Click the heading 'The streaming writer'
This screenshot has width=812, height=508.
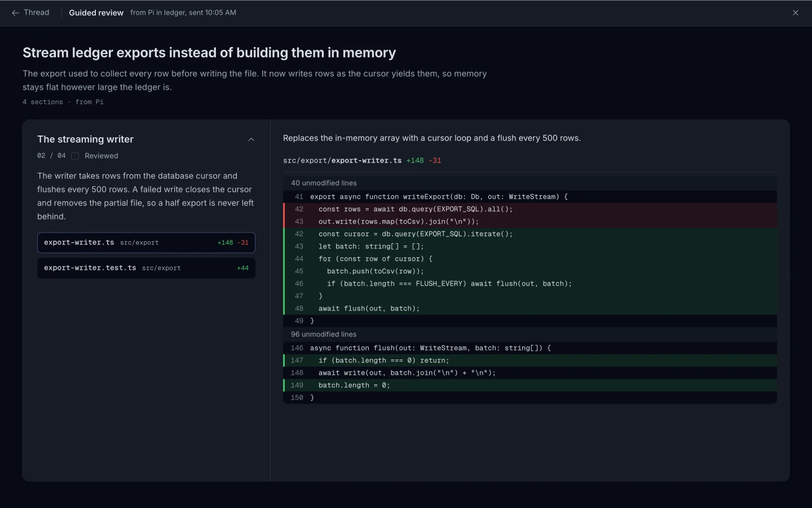[85, 139]
